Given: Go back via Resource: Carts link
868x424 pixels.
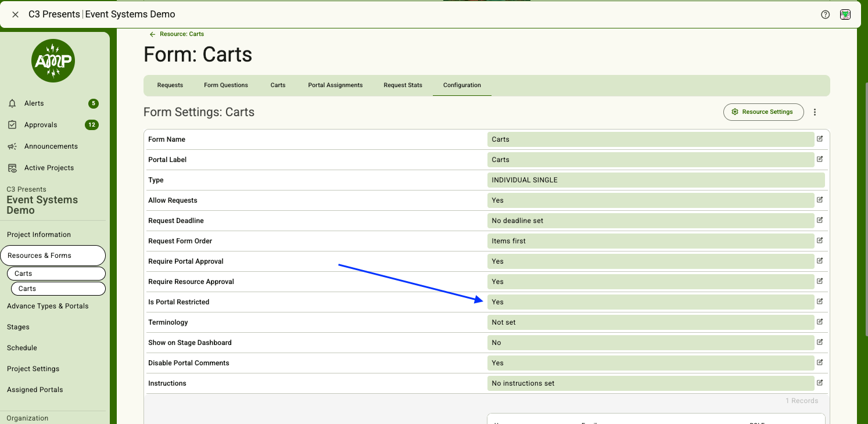Looking at the screenshot, I should point(177,34).
